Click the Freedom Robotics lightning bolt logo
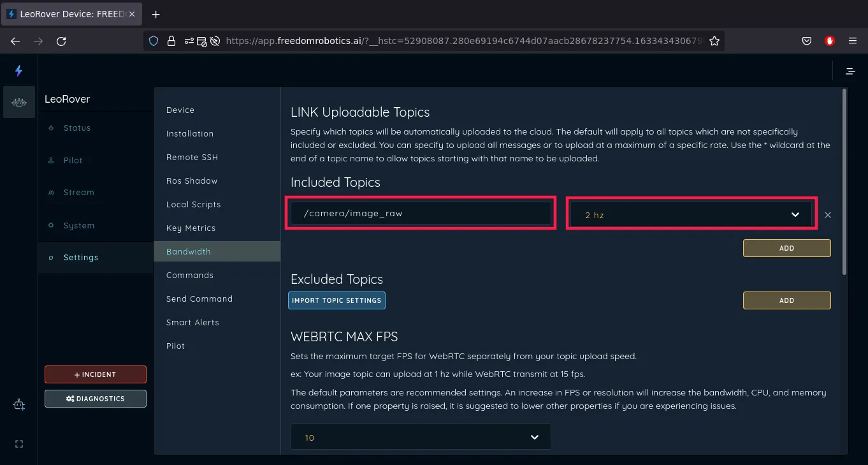 (18, 71)
